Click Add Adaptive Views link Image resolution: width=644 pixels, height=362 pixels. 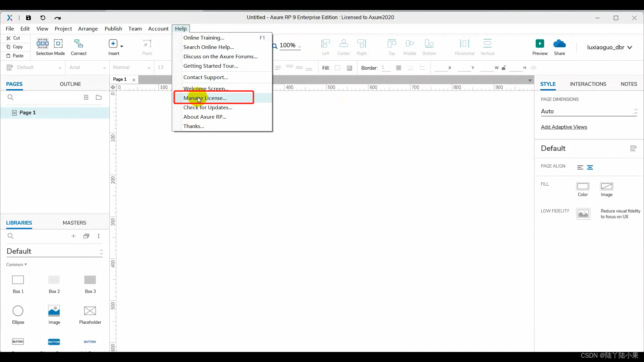(x=564, y=127)
